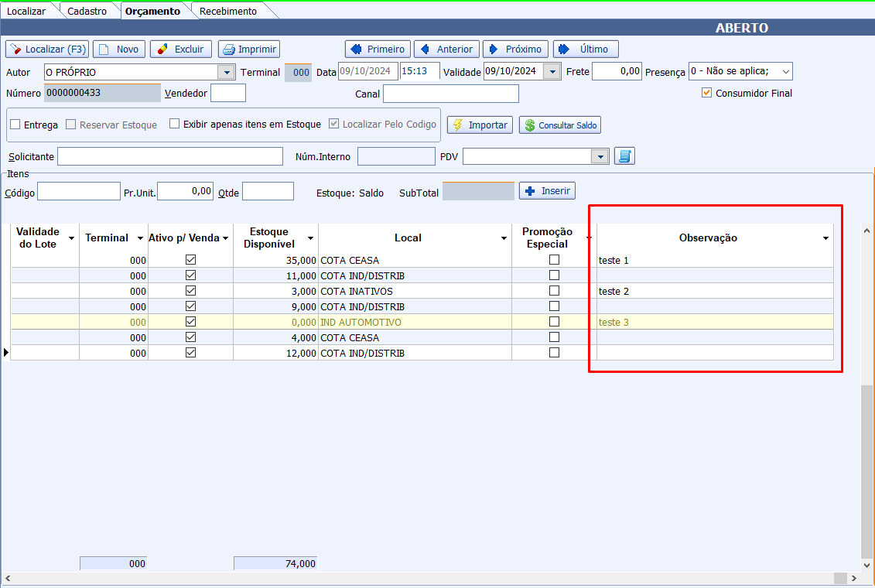Viewport: 875px width, 588px height.
Task: Click the Excluir delete button
Action: point(180,50)
